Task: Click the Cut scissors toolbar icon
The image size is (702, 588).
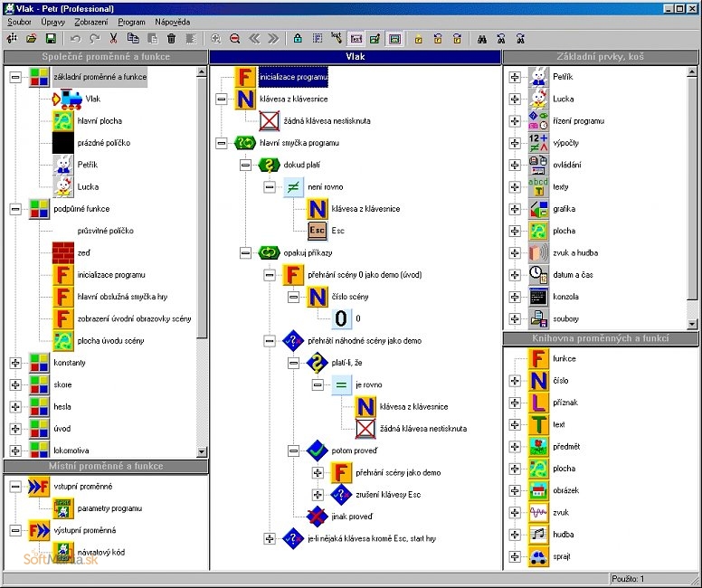Action: click(x=113, y=39)
